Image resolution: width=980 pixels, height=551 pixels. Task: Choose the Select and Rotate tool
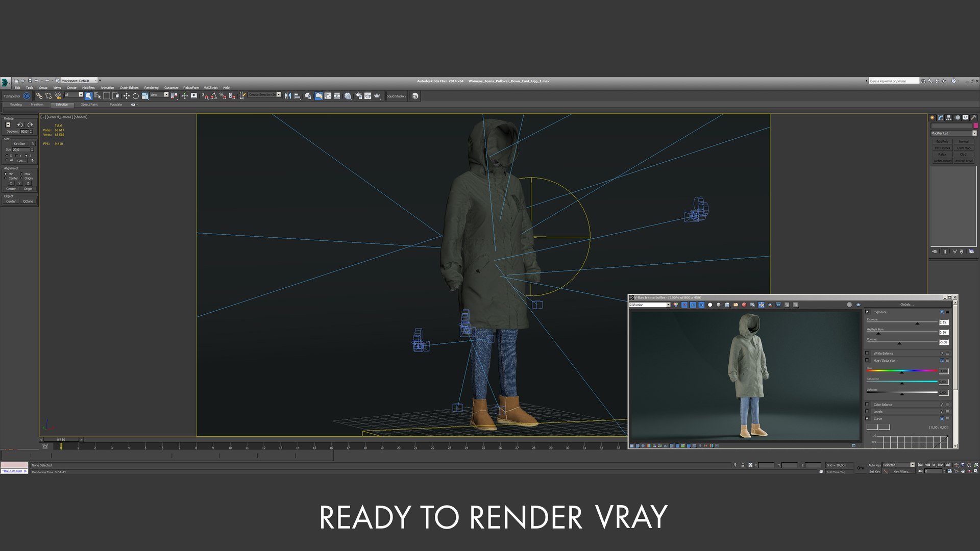coord(135,95)
